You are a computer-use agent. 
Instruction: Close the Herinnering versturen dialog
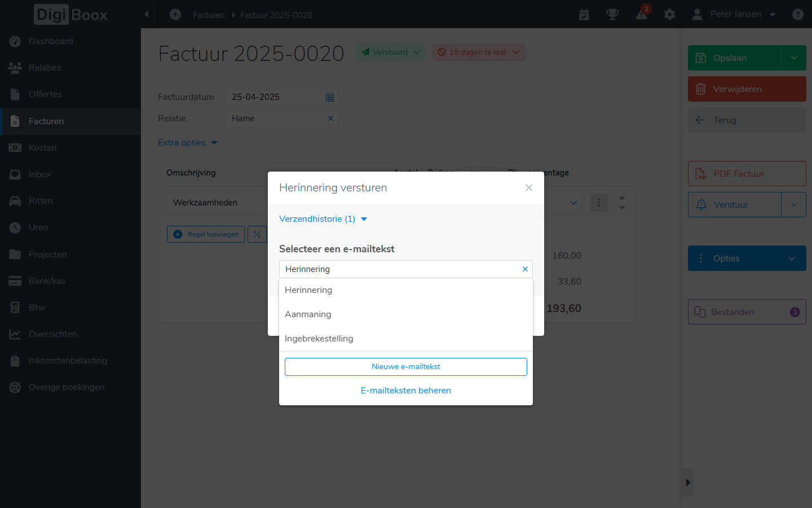point(529,187)
